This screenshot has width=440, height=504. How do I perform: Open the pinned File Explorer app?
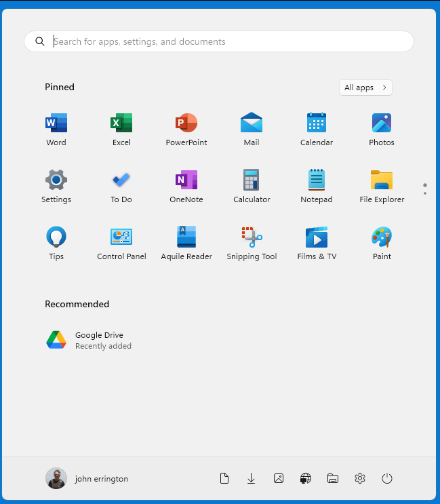coord(382,186)
